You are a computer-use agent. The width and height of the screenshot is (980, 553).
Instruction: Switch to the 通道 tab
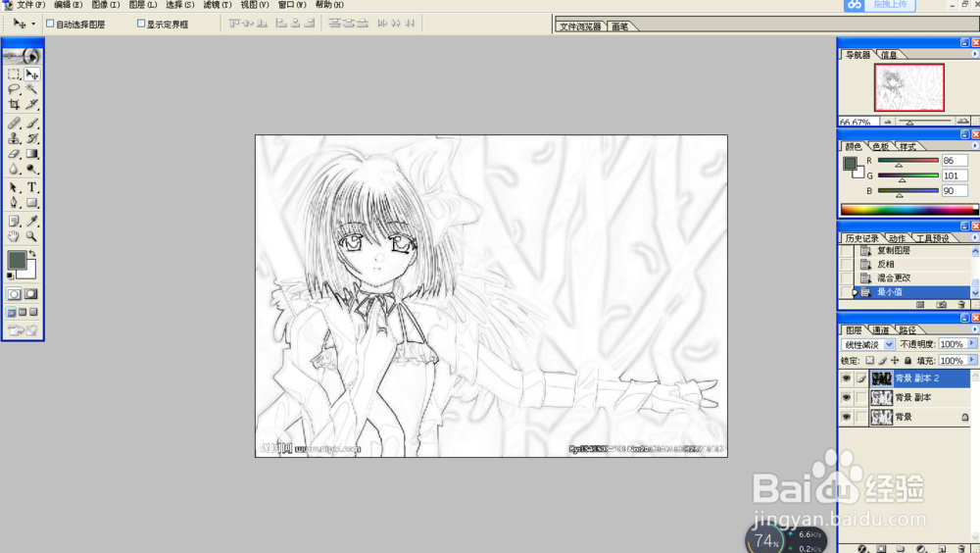tap(881, 330)
